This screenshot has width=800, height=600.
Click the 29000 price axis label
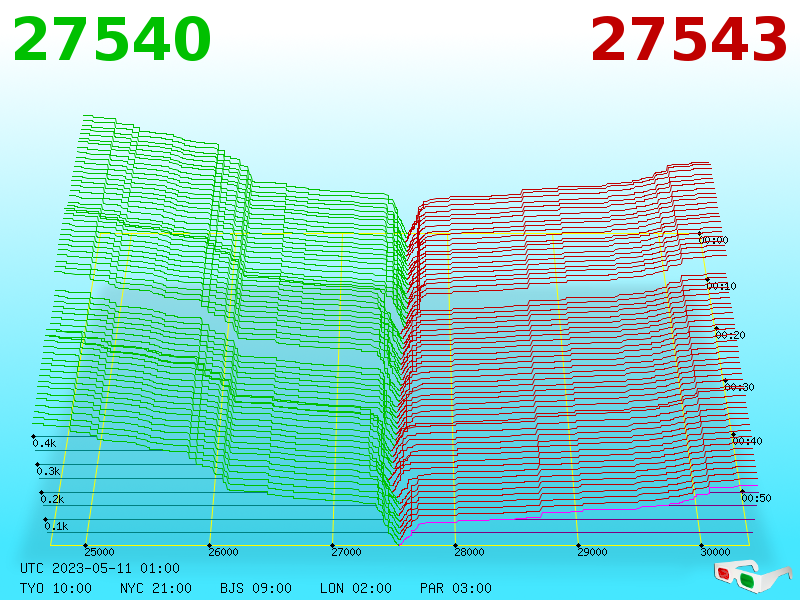pyautogui.click(x=592, y=552)
